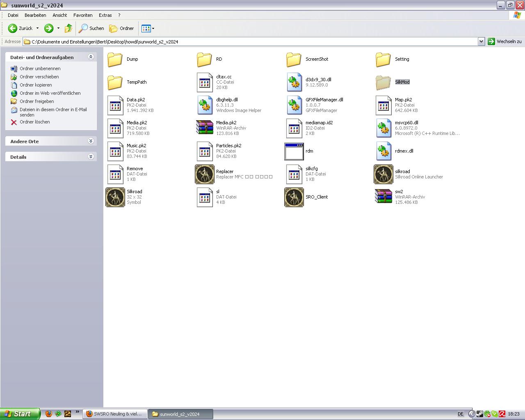Image resolution: width=525 pixels, height=420 pixels.
Task: Click the Up one folder icon
Action: pos(68,28)
